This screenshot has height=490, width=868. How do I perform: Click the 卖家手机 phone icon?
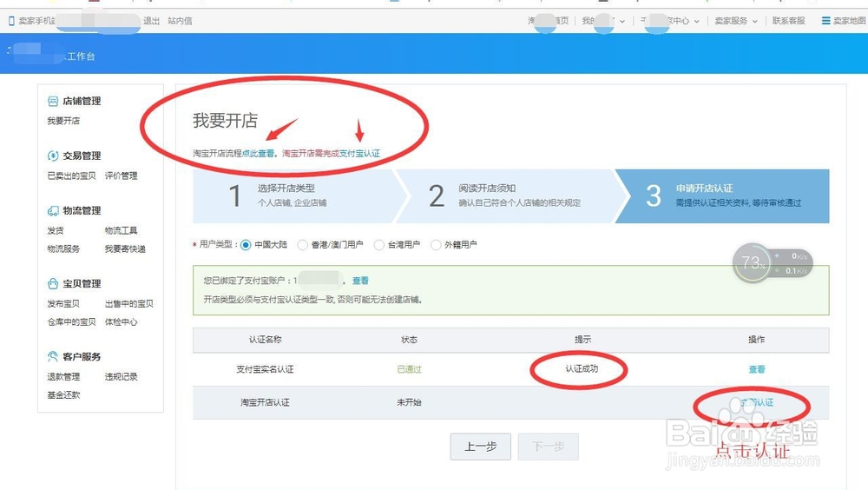[11, 21]
